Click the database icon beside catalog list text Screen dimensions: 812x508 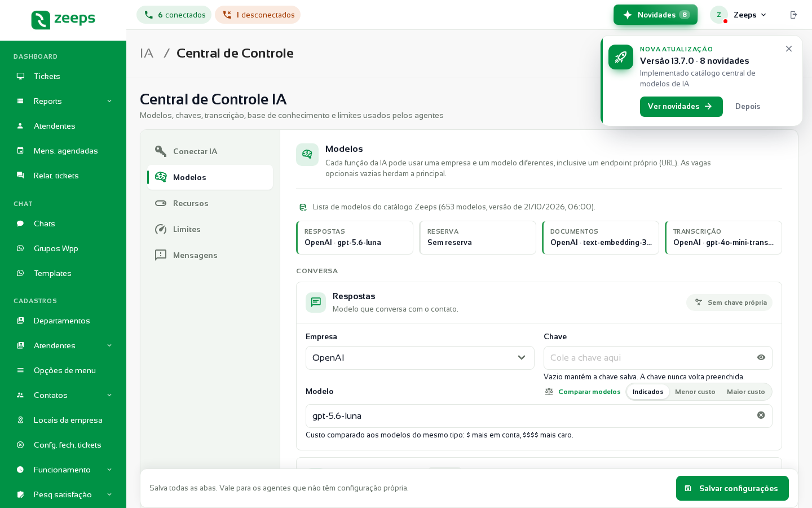tap(303, 207)
